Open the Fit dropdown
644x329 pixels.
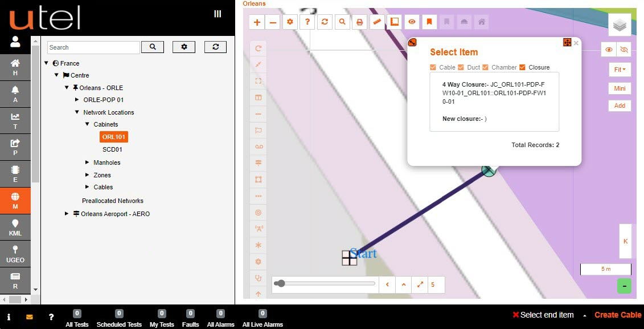[620, 70]
